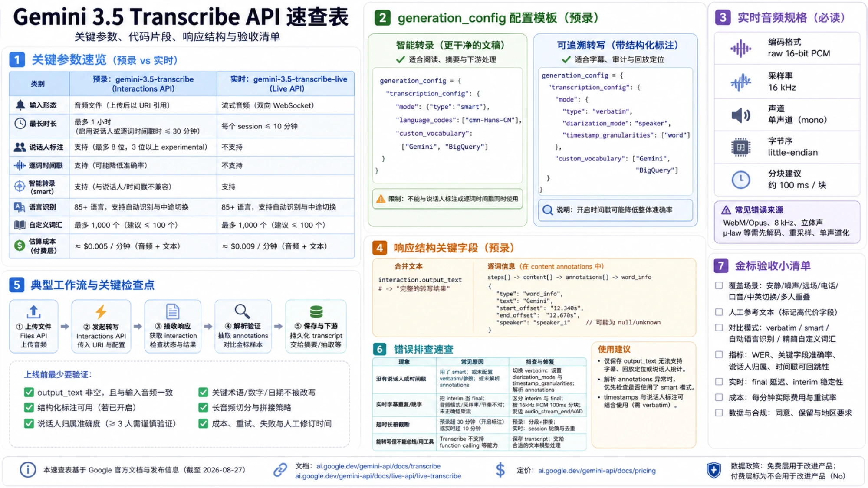Select the 实时字幕重复/跳字 error row
Screen dimensions: 868x488
(x=479, y=404)
